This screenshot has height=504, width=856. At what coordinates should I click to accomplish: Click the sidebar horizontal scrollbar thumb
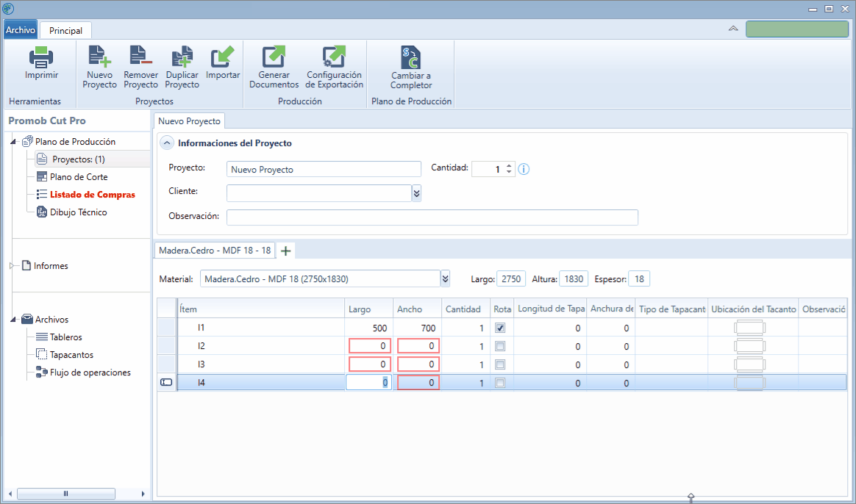pyautogui.click(x=66, y=494)
